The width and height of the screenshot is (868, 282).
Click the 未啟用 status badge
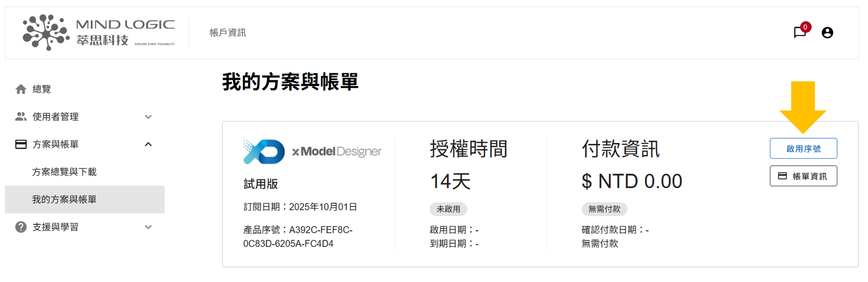tap(448, 209)
